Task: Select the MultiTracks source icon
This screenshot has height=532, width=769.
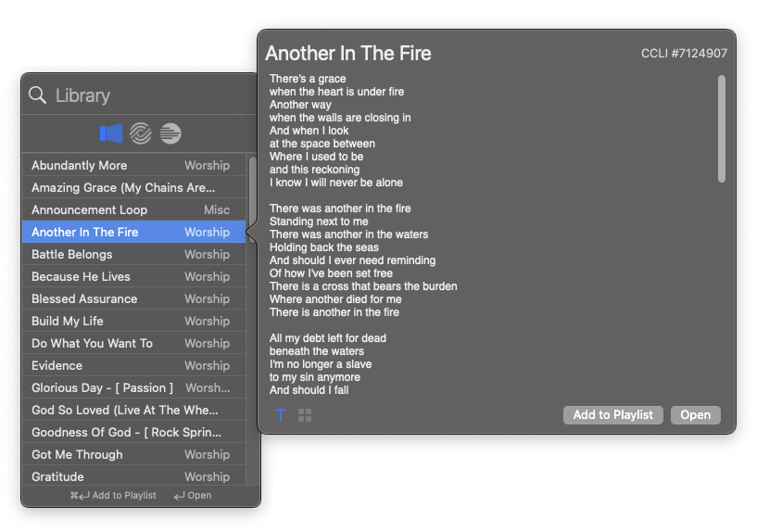Action: [x=170, y=133]
